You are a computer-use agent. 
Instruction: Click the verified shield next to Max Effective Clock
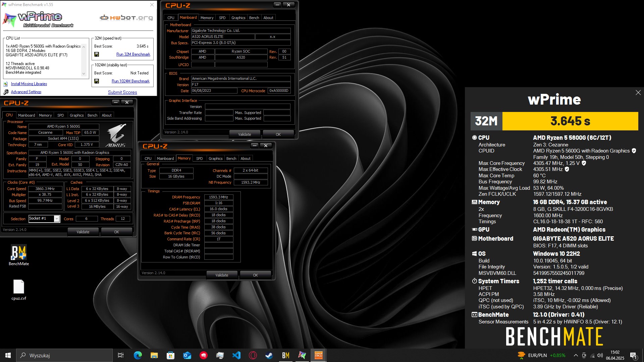(567, 169)
